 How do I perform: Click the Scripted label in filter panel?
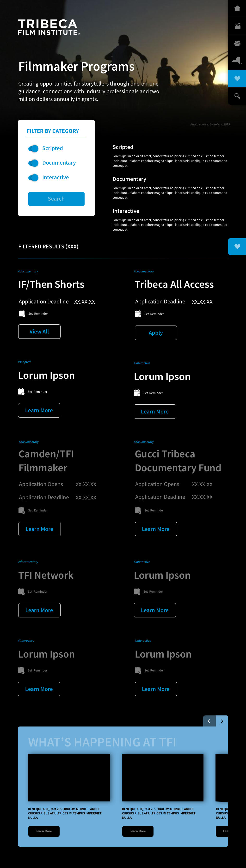click(x=53, y=148)
